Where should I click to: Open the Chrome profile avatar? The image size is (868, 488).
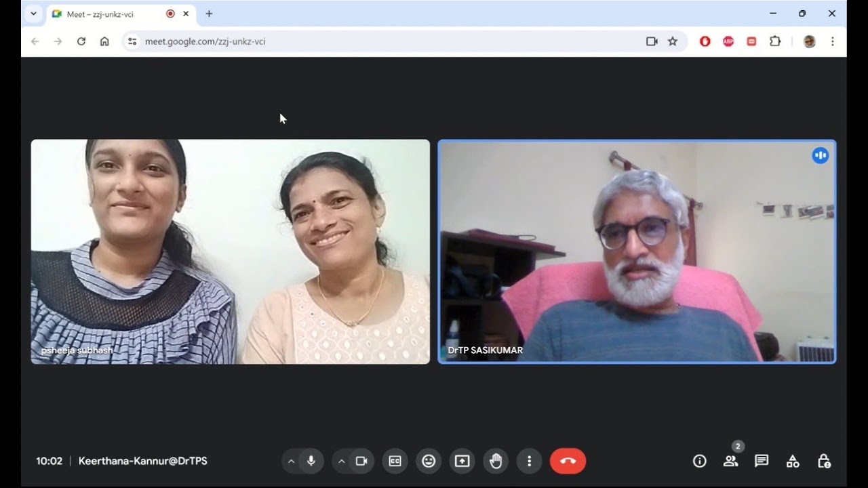809,41
